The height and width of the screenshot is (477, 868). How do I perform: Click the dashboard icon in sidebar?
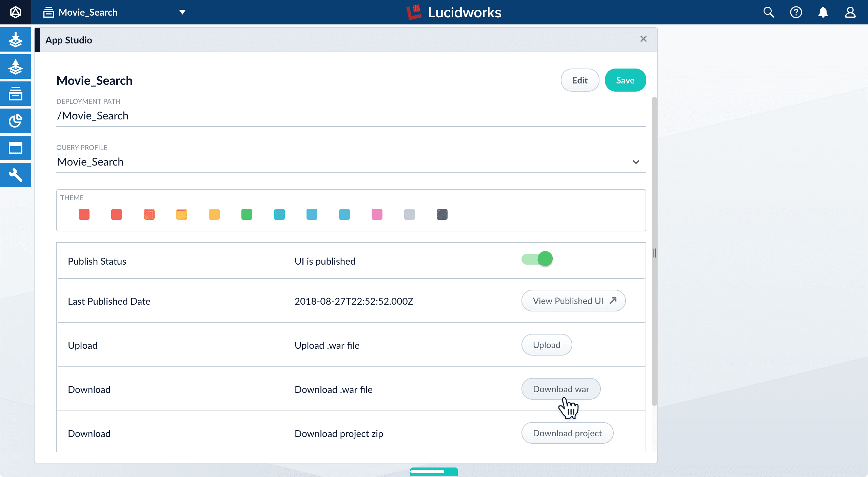click(16, 121)
